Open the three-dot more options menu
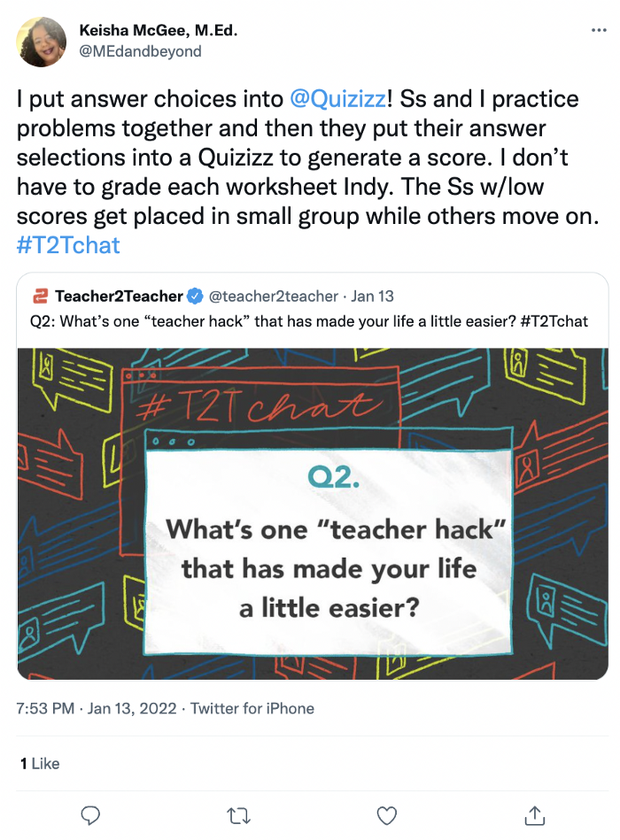620x840 pixels. 599,31
